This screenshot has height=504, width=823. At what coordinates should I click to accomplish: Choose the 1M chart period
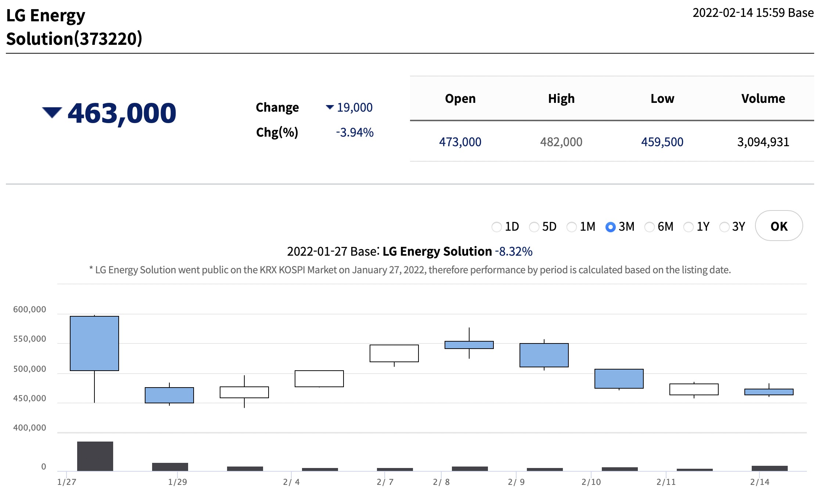click(x=572, y=227)
